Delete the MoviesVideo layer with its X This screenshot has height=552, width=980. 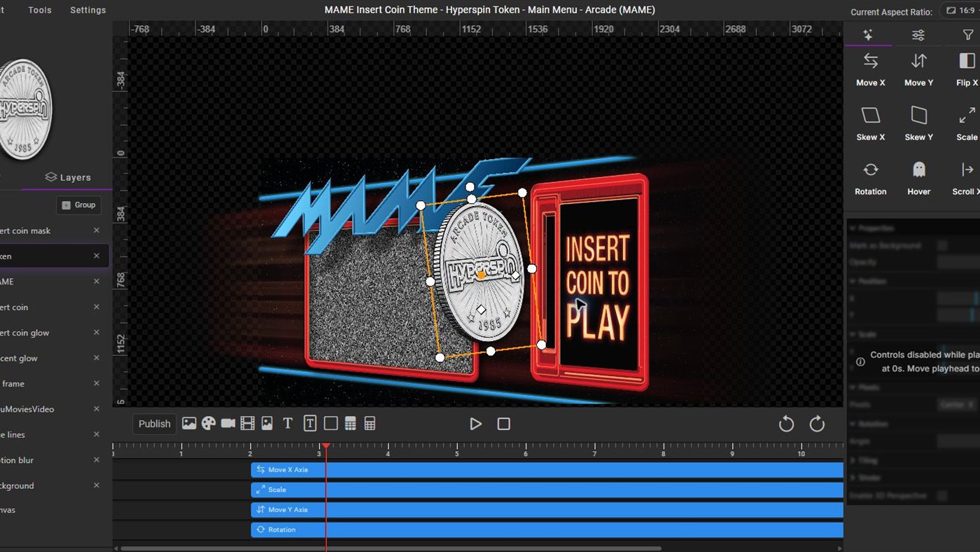(x=97, y=409)
